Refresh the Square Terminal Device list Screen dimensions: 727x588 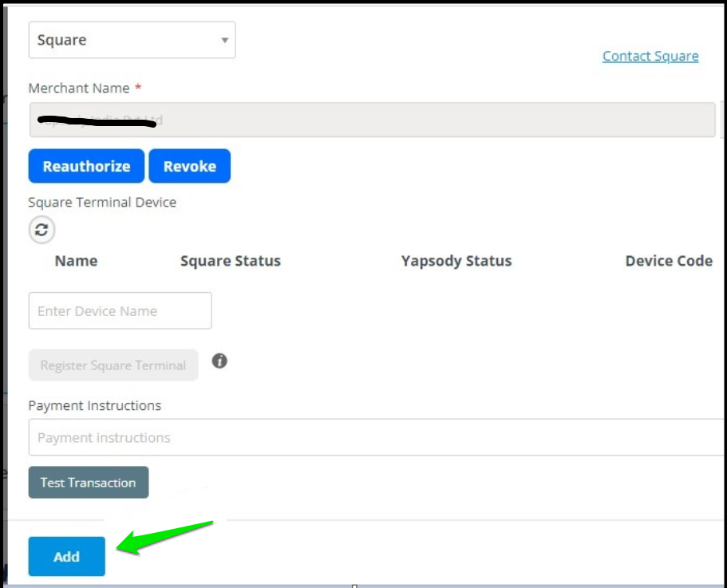point(41,230)
